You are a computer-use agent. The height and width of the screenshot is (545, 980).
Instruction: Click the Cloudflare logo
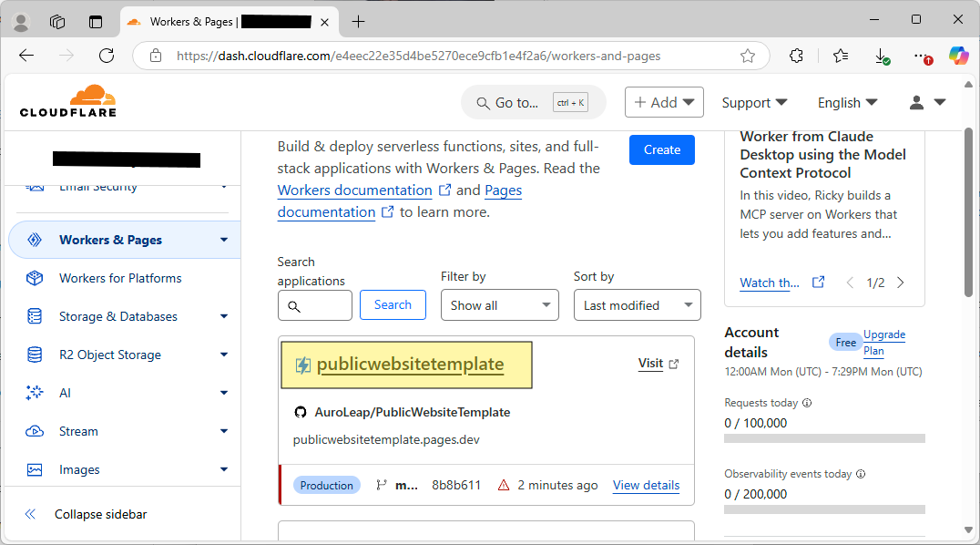(68, 101)
